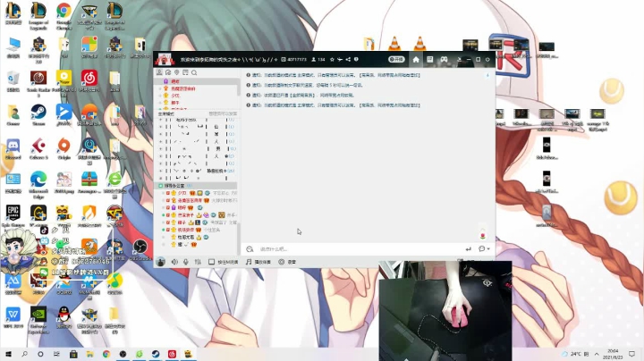Click the small arrow at chat area top right
644x361 pixels.
[x=487, y=75]
